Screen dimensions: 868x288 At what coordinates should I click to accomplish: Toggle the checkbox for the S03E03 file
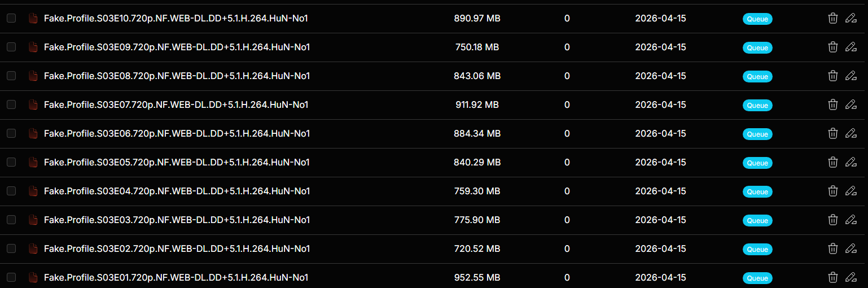[x=11, y=220]
